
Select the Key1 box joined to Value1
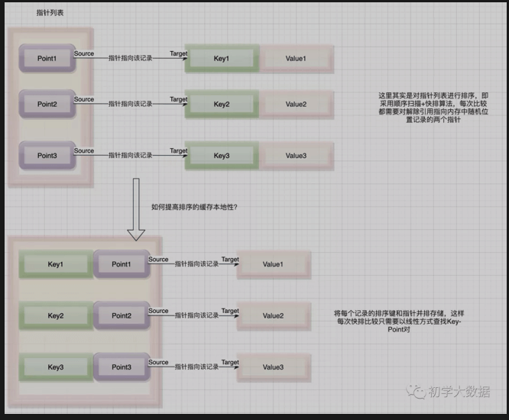coord(222,58)
